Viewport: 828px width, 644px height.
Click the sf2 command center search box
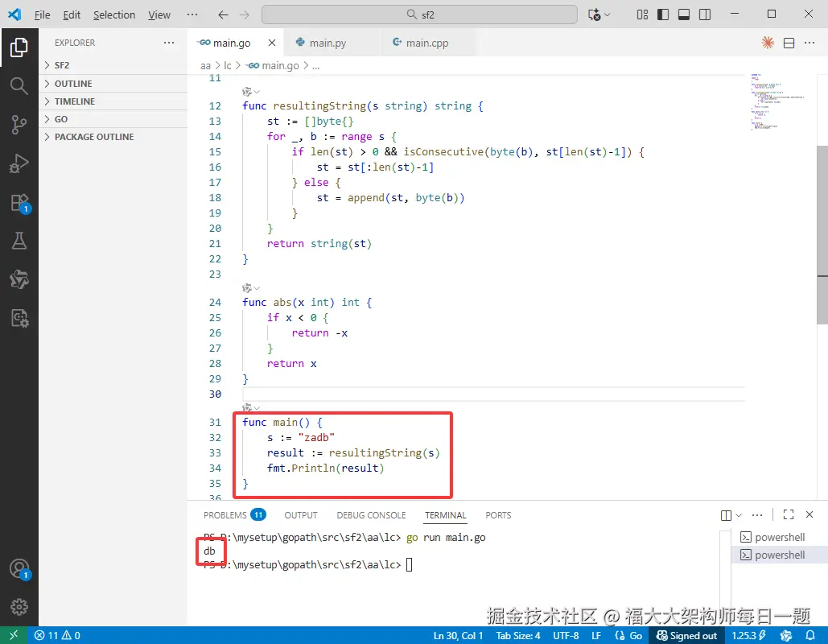pyautogui.click(x=419, y=14)
